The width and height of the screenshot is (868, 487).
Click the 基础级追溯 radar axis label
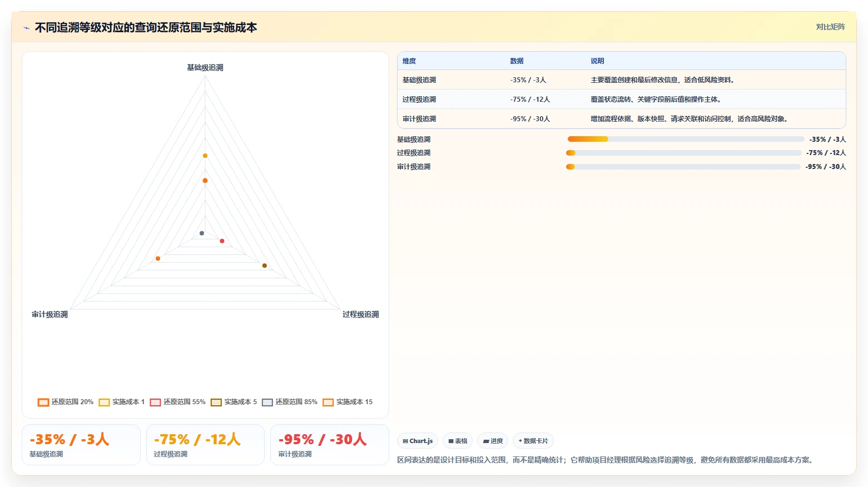(x=205, y=68)
